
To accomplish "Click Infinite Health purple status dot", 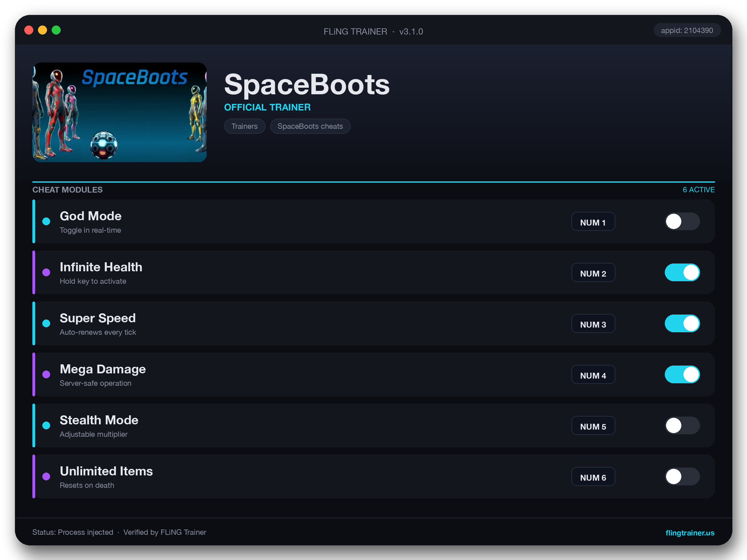I will pos(46,273).
